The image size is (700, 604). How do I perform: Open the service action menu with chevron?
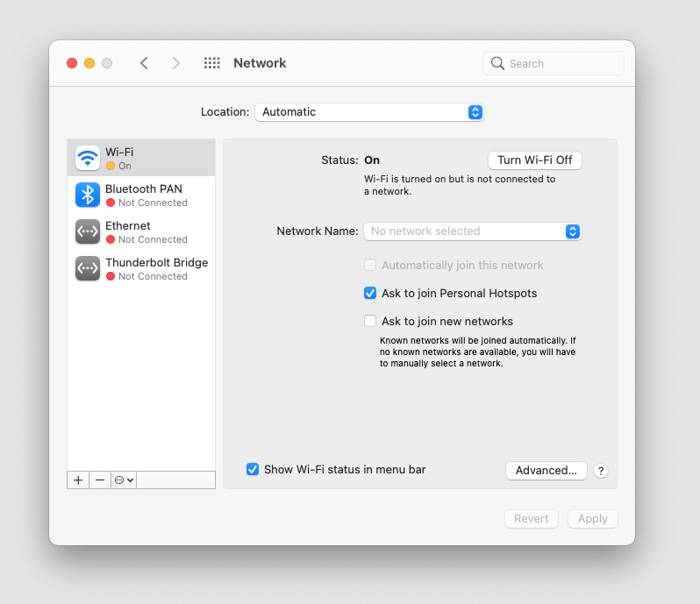124,480
